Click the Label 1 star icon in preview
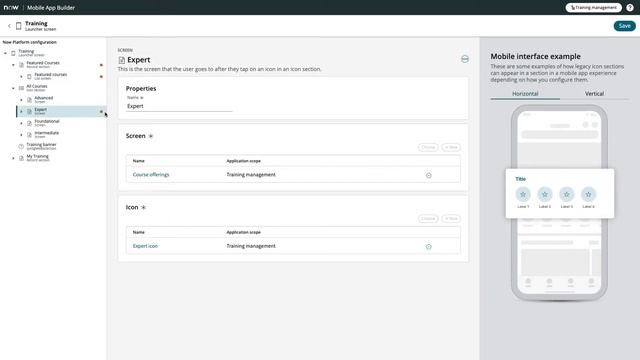This screenshot has width=640, height=360. pos(523,194)
